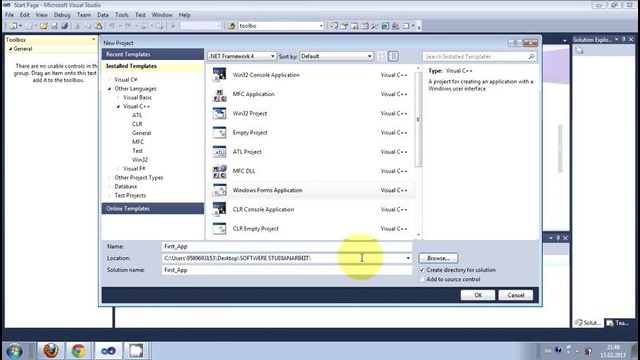Select Other Project Types tree item

pos(139,178)
